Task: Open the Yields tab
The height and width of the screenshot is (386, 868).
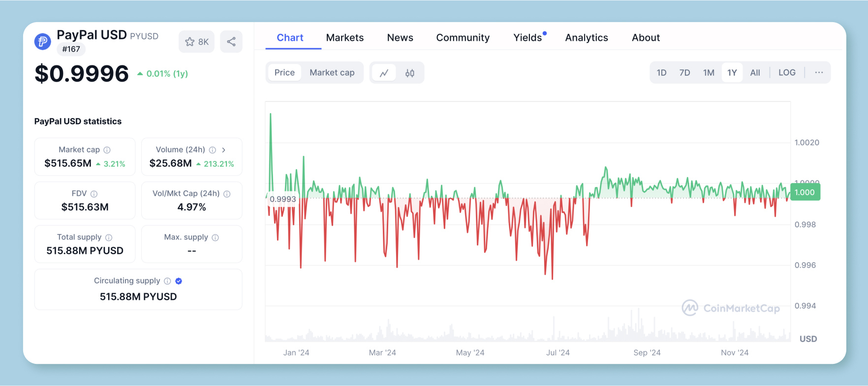Action: [528, 38]
